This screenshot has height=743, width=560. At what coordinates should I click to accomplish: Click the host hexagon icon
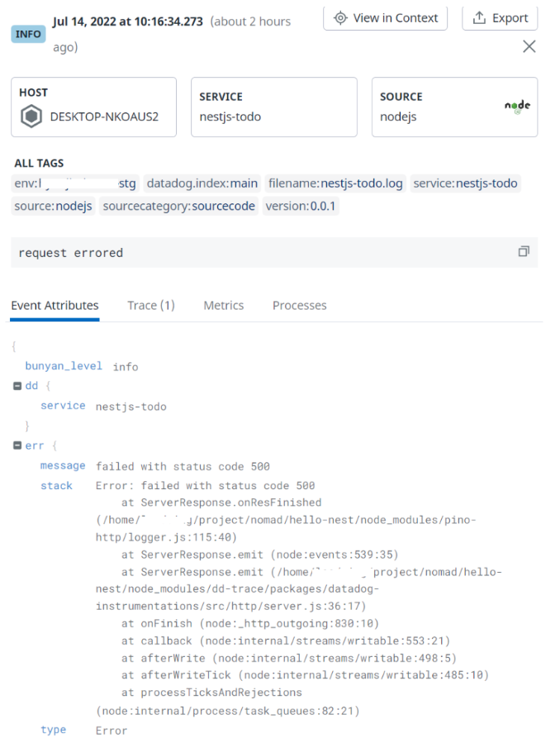(x=31, y=117)
